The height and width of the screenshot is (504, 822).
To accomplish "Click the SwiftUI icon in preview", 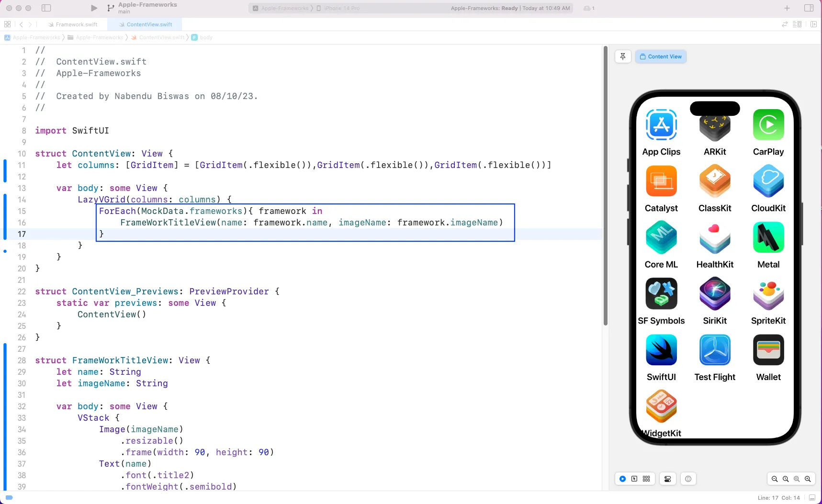I will click(x=661, y=350).
